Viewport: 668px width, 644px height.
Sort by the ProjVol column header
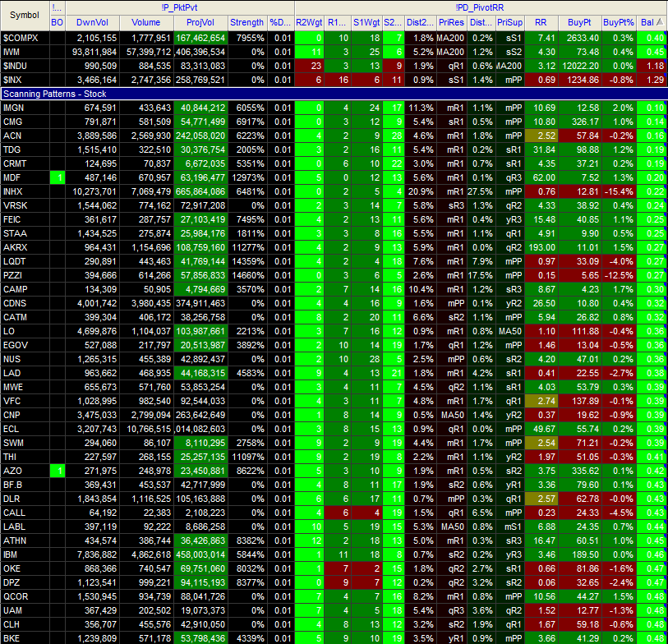200,22
